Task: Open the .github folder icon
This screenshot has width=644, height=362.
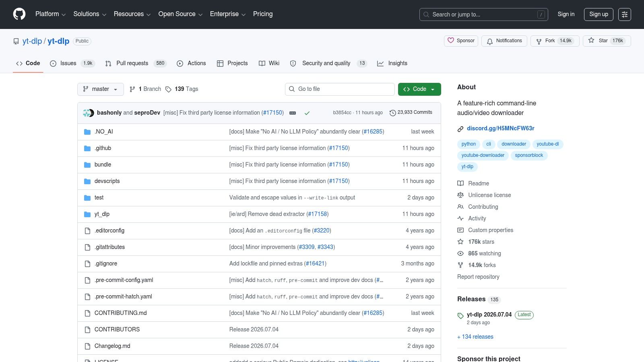Action: click(87, 148)
